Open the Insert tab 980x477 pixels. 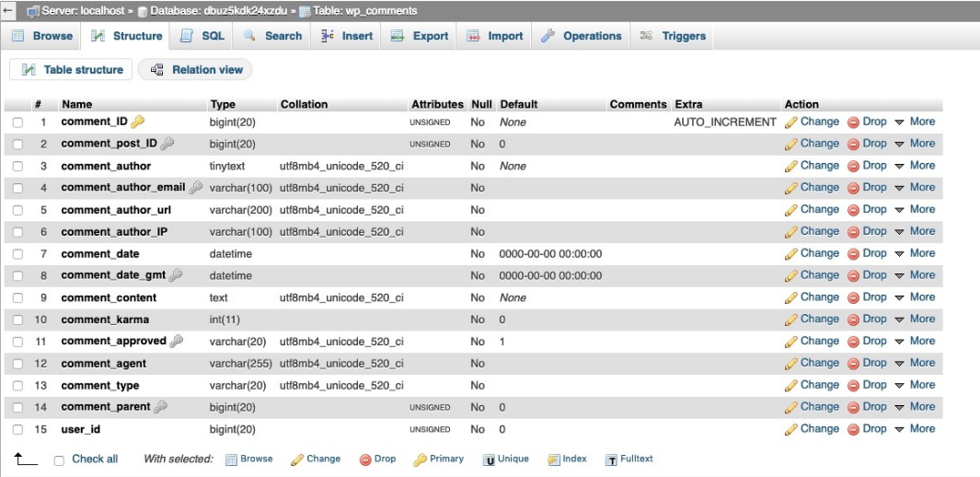347,36
